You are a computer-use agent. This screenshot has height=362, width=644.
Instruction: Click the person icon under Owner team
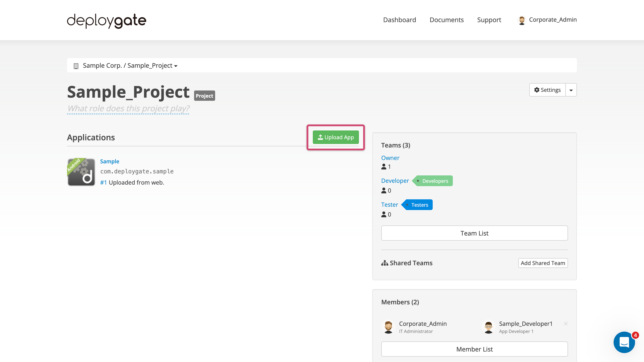(x=383, y=167)
